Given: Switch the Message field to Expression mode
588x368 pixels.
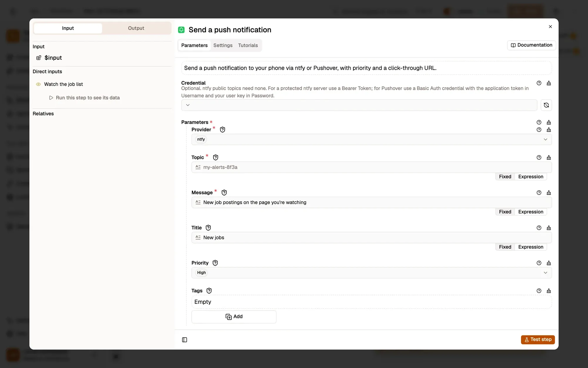Looking at the screenshot, I should tap(531, 212).
